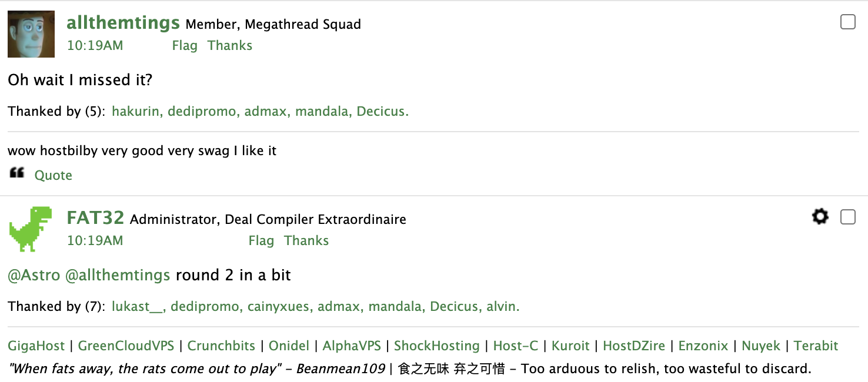Click the Terabit signature link
Viewport: 868px width, 382px height.
816,346
